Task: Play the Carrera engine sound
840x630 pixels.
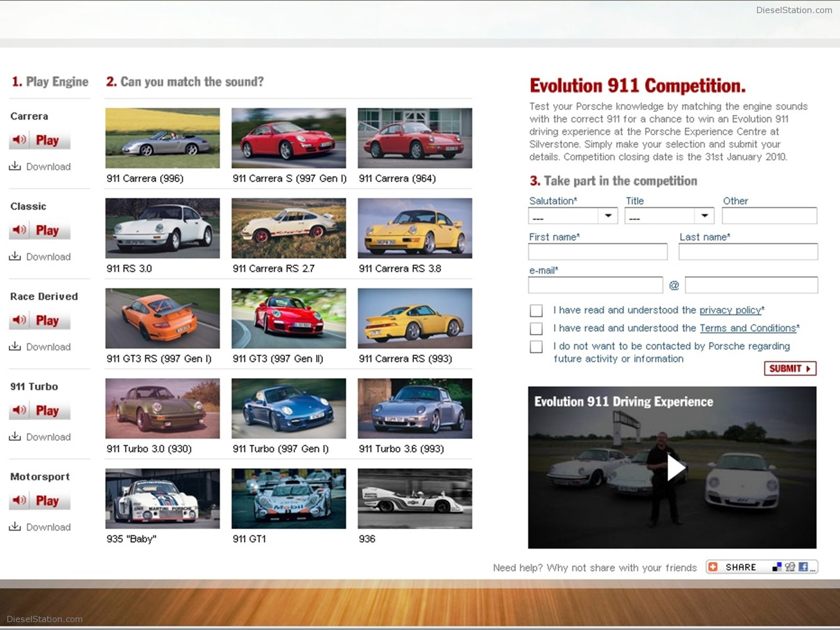Action: click(39, 140)
